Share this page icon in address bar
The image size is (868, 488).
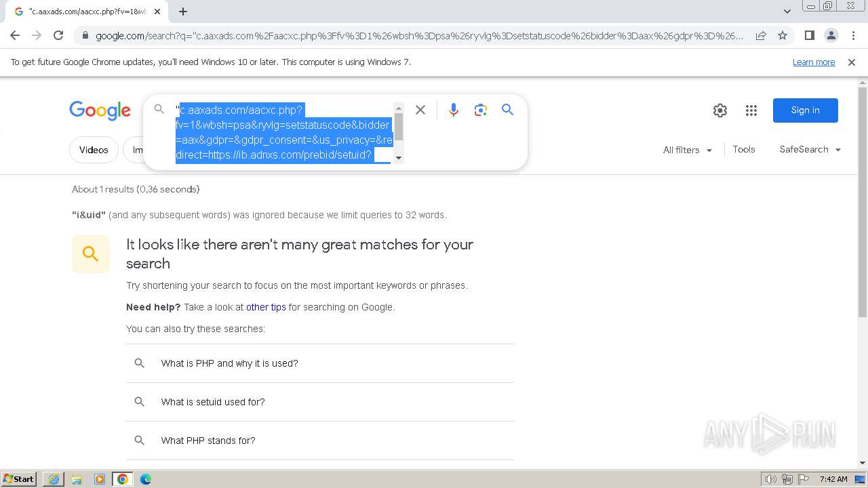(x=761, y=35)
